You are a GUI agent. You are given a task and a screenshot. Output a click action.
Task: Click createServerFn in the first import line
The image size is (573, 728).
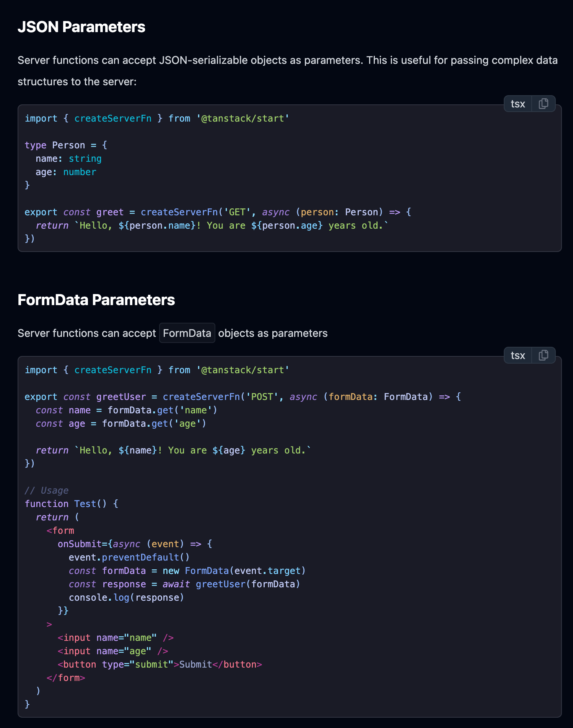point(113,119)
